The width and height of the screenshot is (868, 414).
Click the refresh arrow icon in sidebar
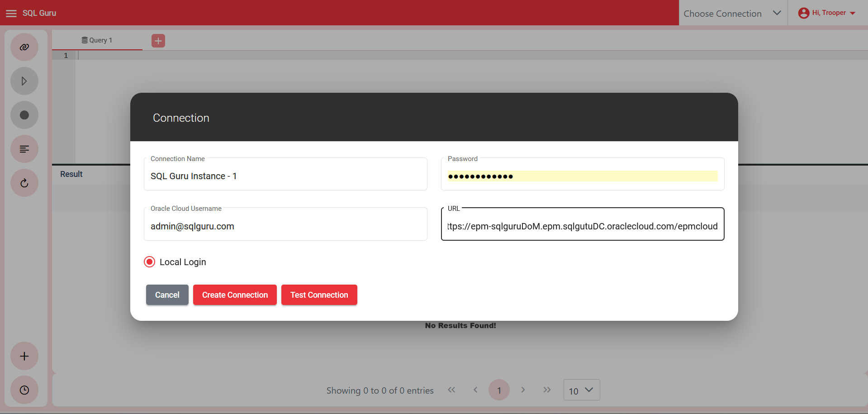[x=24, y=183]
